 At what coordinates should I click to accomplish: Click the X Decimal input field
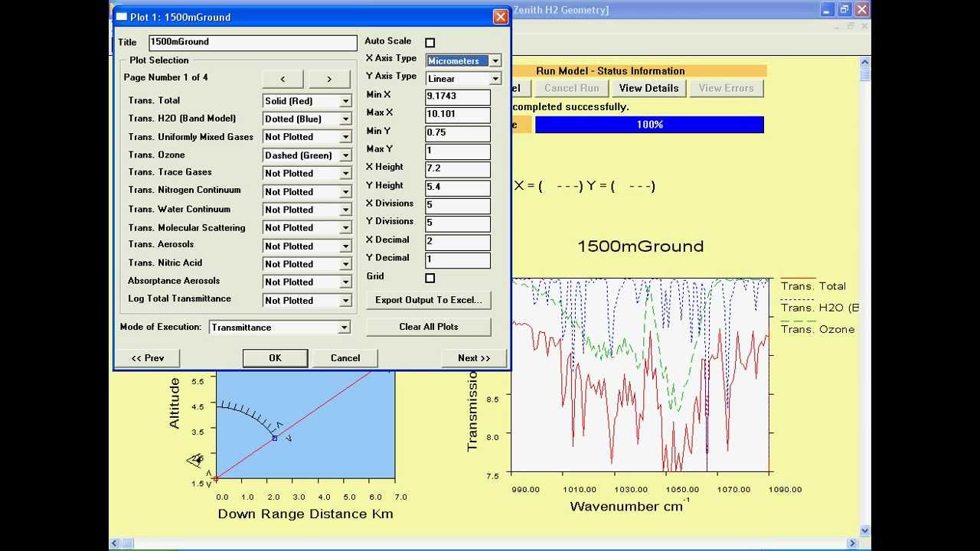click(x=458, y=242)
